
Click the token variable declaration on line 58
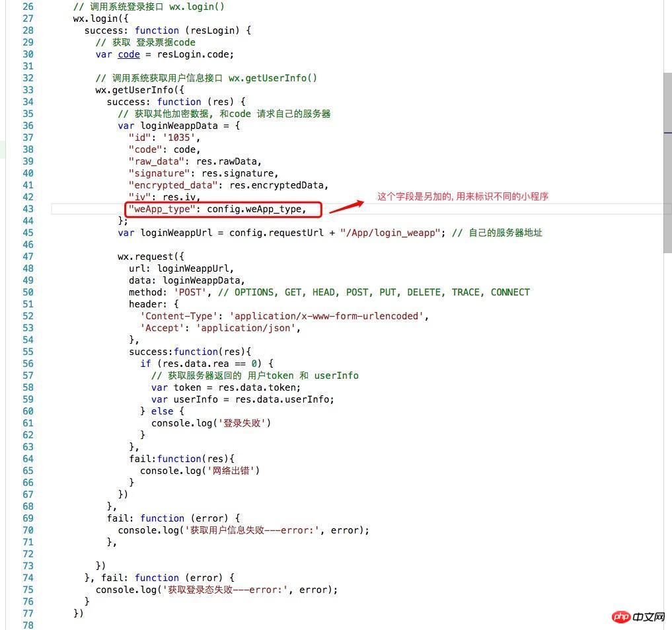[x=187, y=387]
